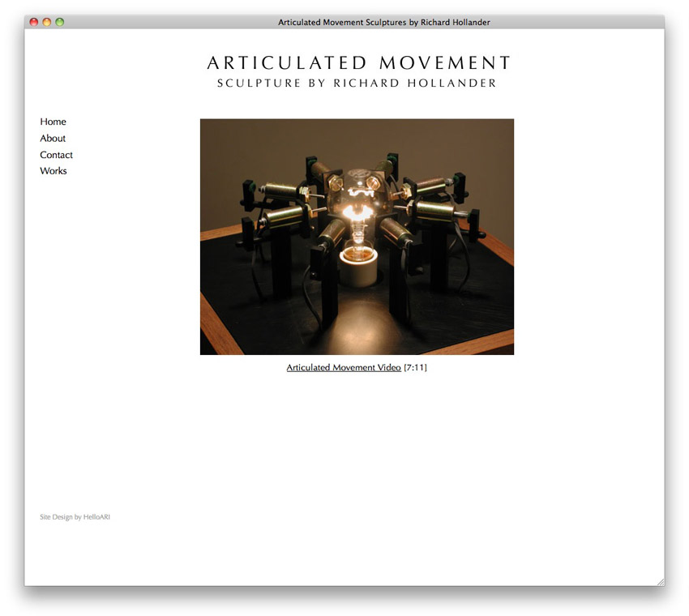The width and height of the screenshot is (689, 616).
Task: Select Works in the navigation menu
Action: coord(53,171)
